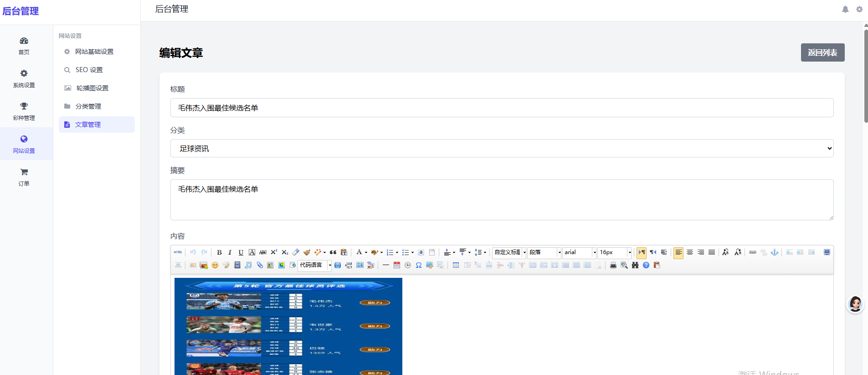Toggle editor fullscreen mode
868x375 pixels.
(x=827, y=252)
